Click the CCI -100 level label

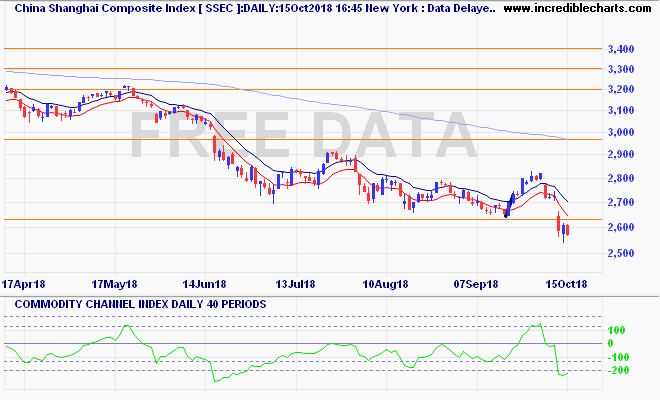617,358
